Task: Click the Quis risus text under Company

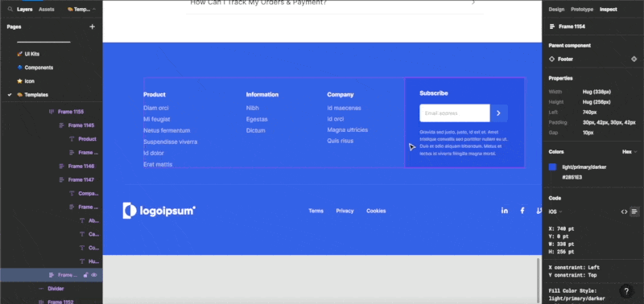Action: click(x=340, y=141)
